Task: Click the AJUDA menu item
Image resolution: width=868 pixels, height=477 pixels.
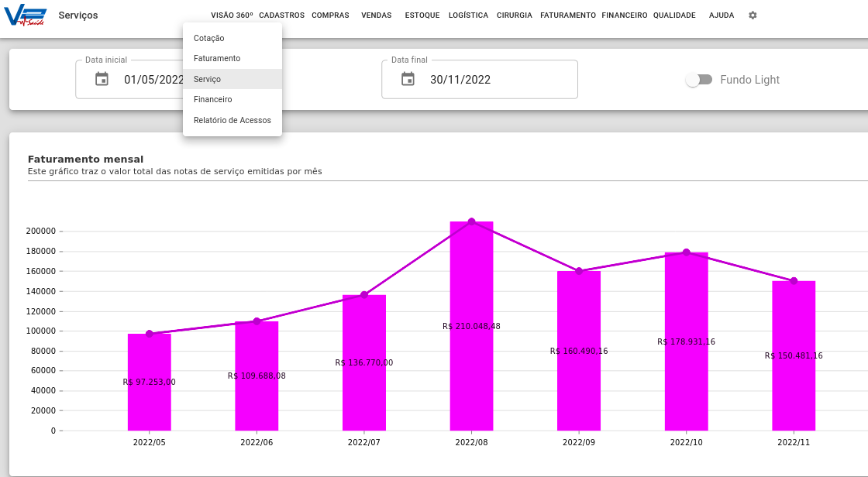Action: [x=722, y=15]
